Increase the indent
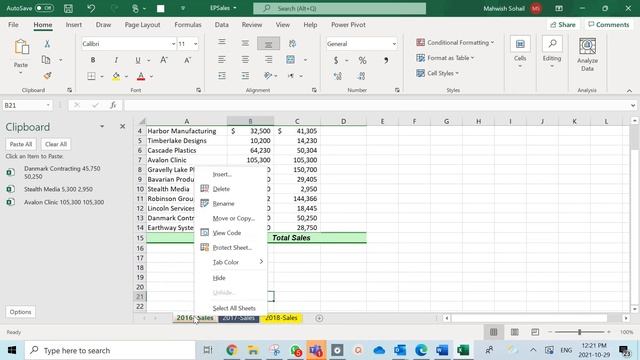 pyautogui.click(x=245, y=76)
